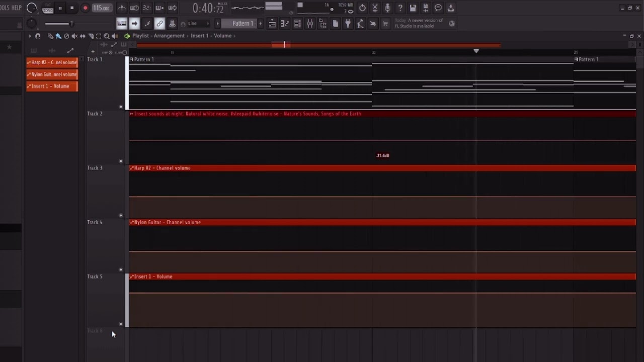Toggle Song/Pattern mode switch
This screenshot has width=644, height=362.
(x=48, y=9)
